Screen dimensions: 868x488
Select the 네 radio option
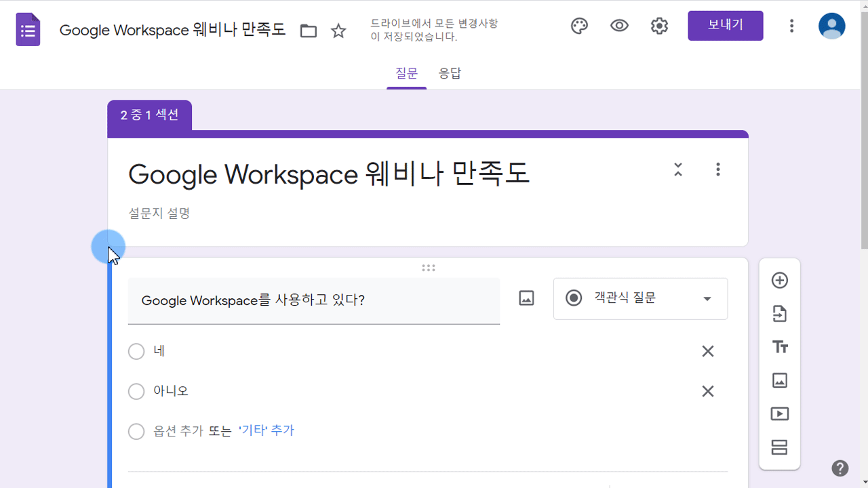(136, 351)
